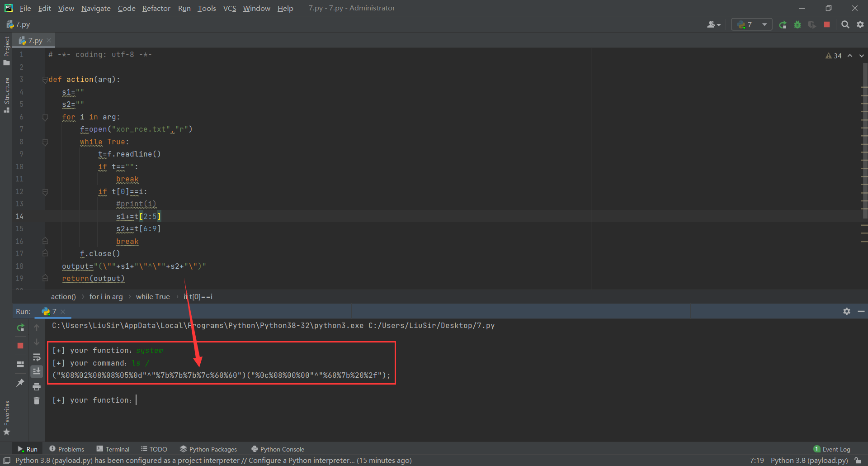Click the 34 warnings inspection indicator

[834, 56]
